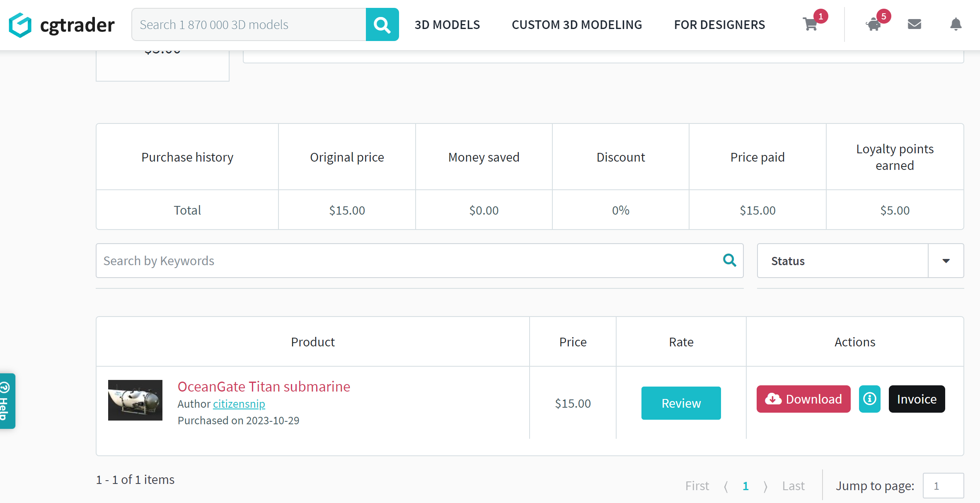Click the info icon beside Download
Viewport: 980px width, 503px height.
click(870, 399)
